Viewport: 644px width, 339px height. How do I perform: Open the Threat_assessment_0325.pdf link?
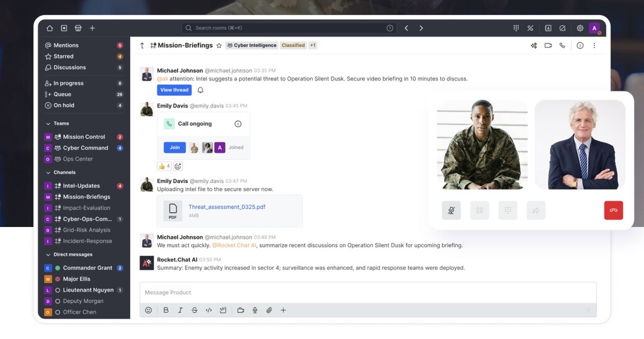pos(226,207)
